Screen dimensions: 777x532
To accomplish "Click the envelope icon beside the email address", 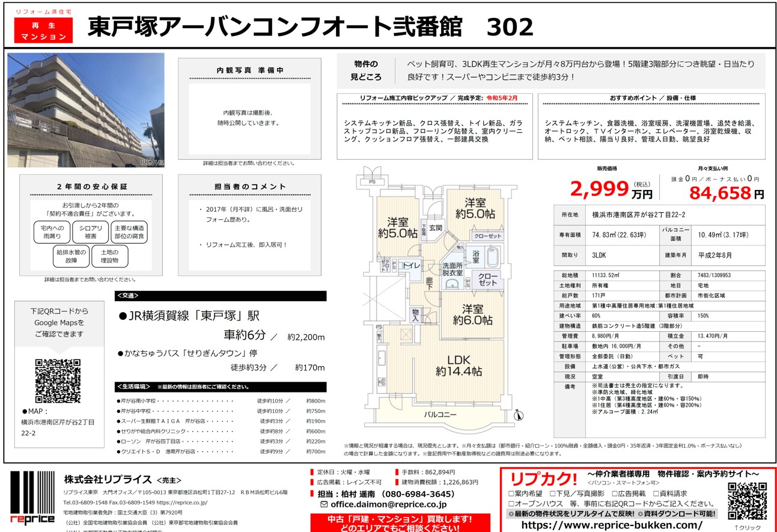I will coord(325,504).
